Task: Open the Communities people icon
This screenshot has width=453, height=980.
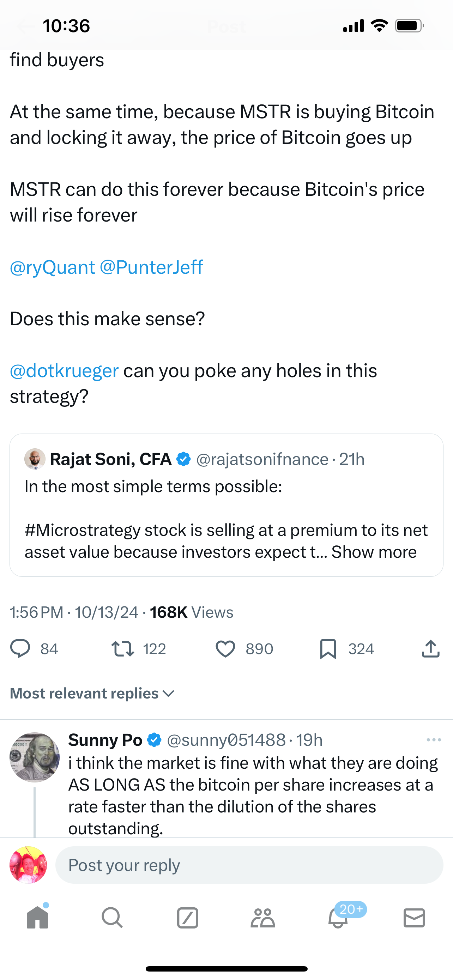Action: click(262, 918)
